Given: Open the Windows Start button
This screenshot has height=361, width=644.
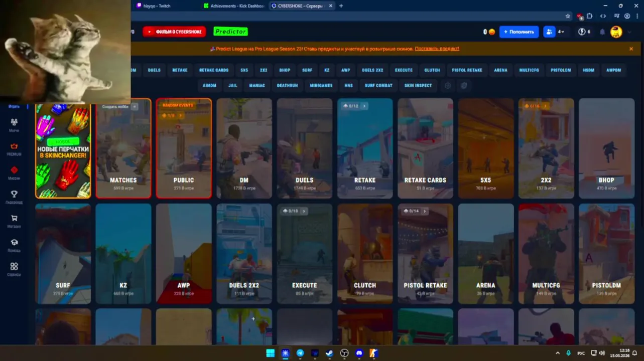Looking at the screenshot, I should click(271, 353).
